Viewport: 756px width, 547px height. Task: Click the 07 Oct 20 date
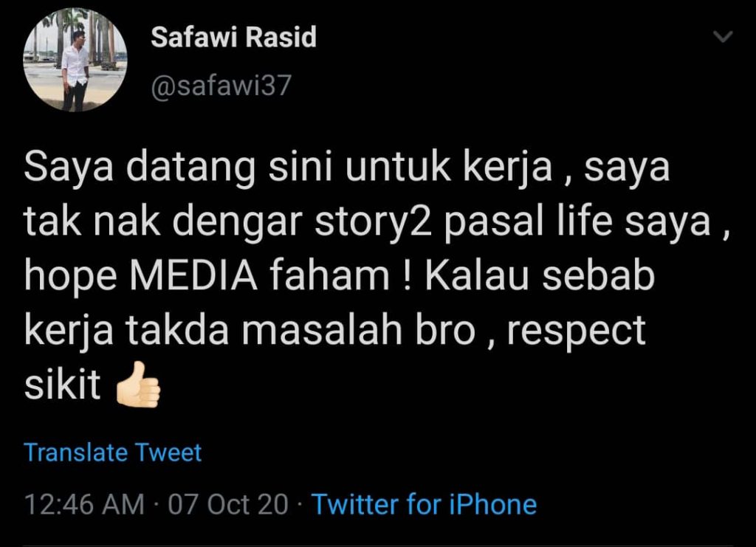[228, 505]
